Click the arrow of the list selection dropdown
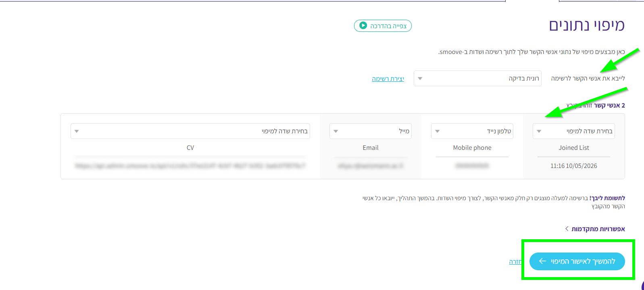 (x=420, y=79)
